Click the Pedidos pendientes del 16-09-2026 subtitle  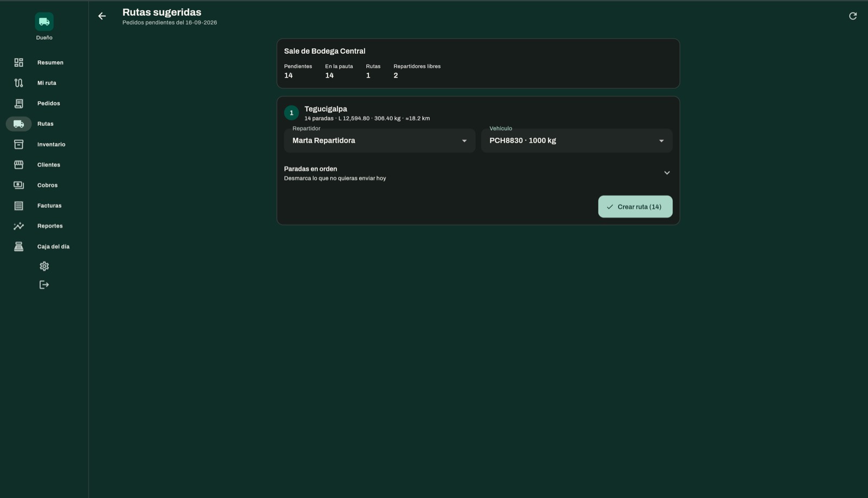tap(169, 23)
